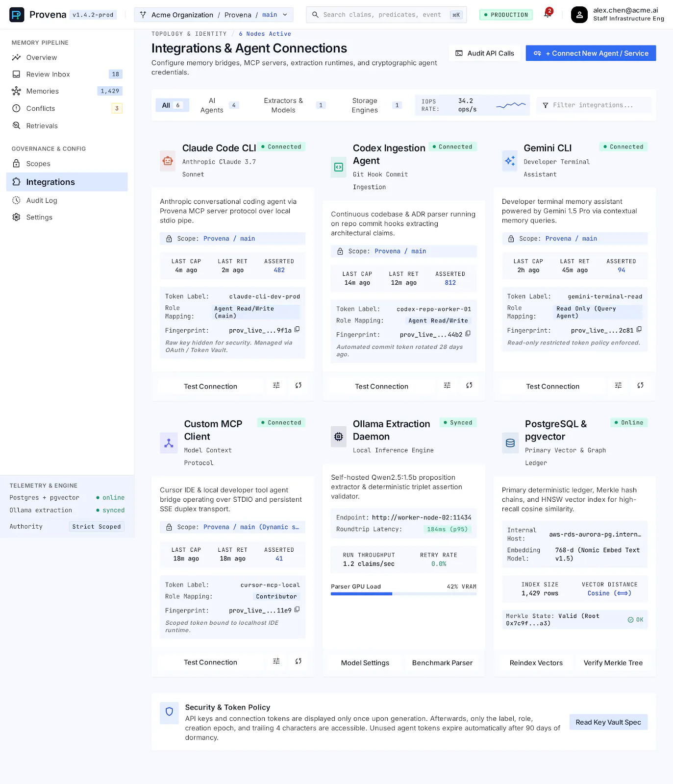Refresh the Custom MCP Client connection

[298, 661]
